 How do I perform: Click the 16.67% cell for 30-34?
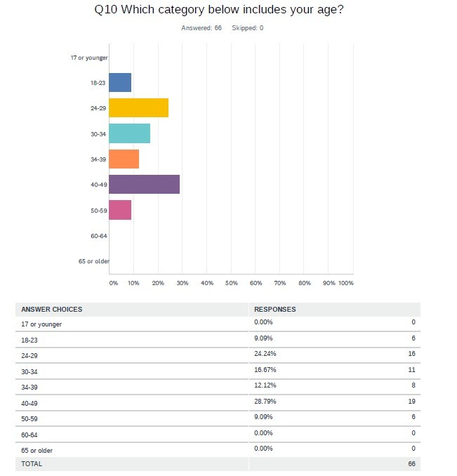(265, 370)
